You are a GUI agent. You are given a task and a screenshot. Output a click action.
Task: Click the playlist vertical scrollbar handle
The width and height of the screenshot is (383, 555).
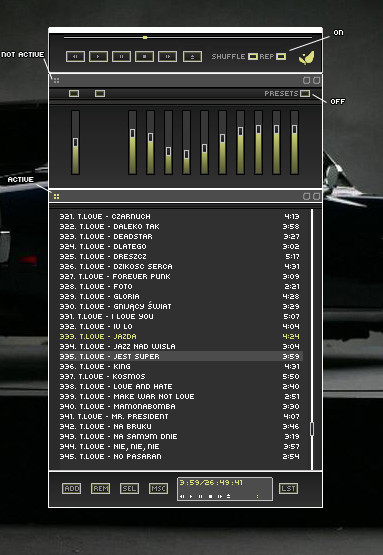312,429
